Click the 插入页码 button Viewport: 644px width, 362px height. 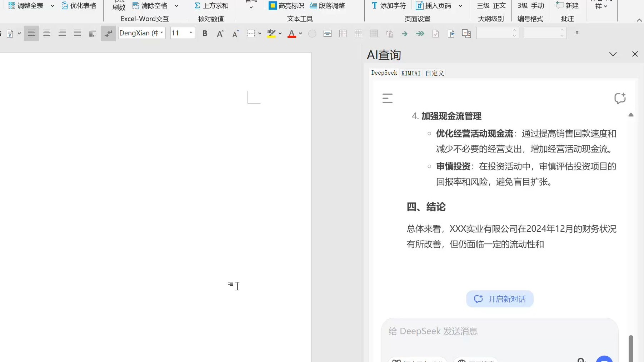434,6
